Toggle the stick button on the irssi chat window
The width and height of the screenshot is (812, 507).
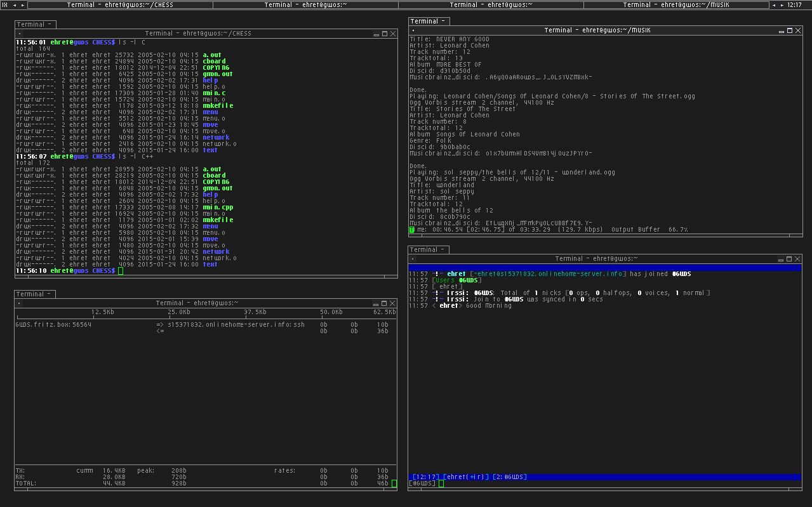coord(413,259)
